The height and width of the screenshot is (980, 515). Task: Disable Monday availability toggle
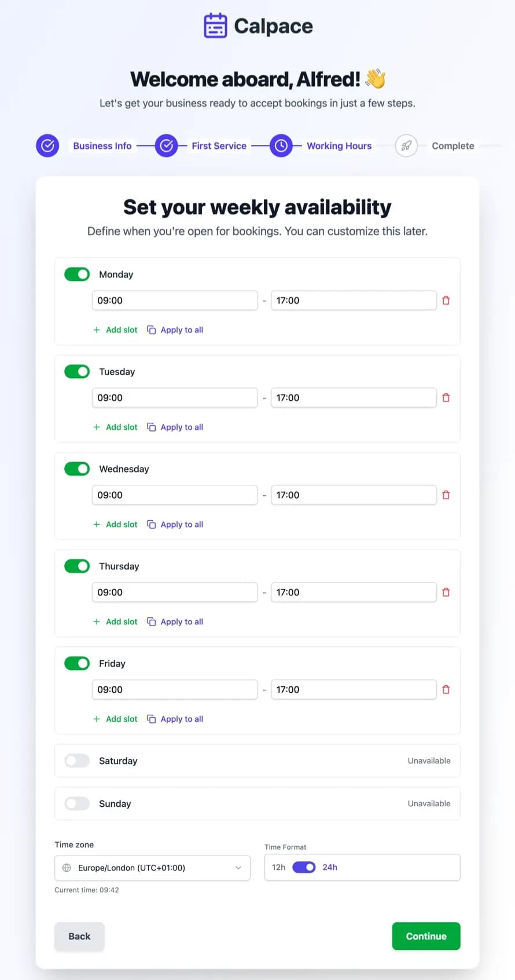77,275
